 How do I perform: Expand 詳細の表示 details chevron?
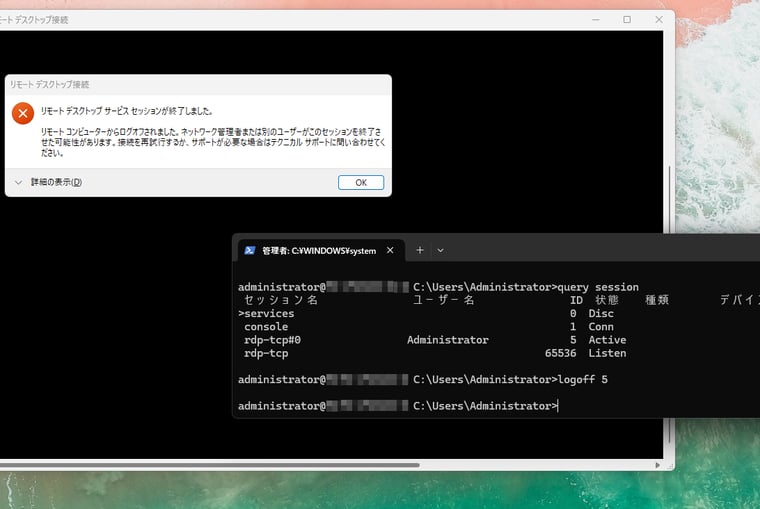point(18,182)
